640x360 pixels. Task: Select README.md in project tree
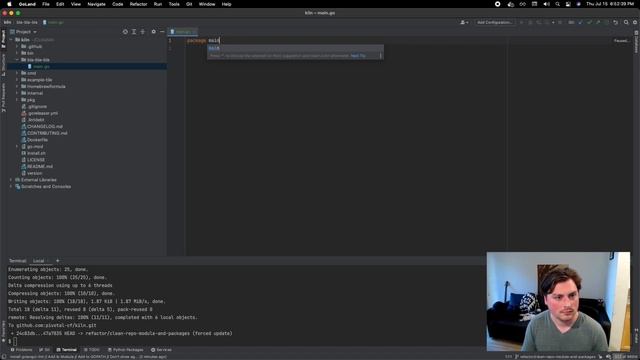(x=40, y=167)
